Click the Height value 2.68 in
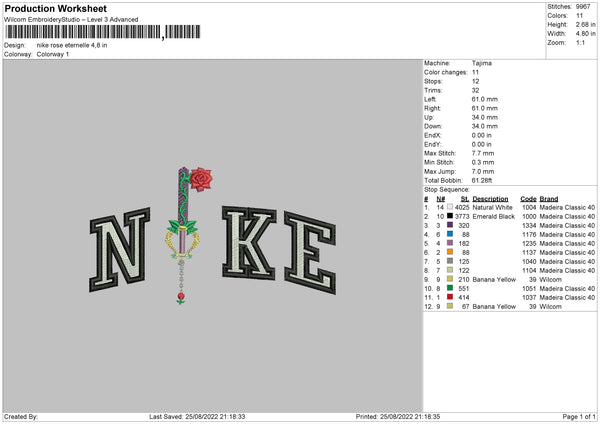Image resolution: width=600 pixels, height=424 pixels. 585,24
